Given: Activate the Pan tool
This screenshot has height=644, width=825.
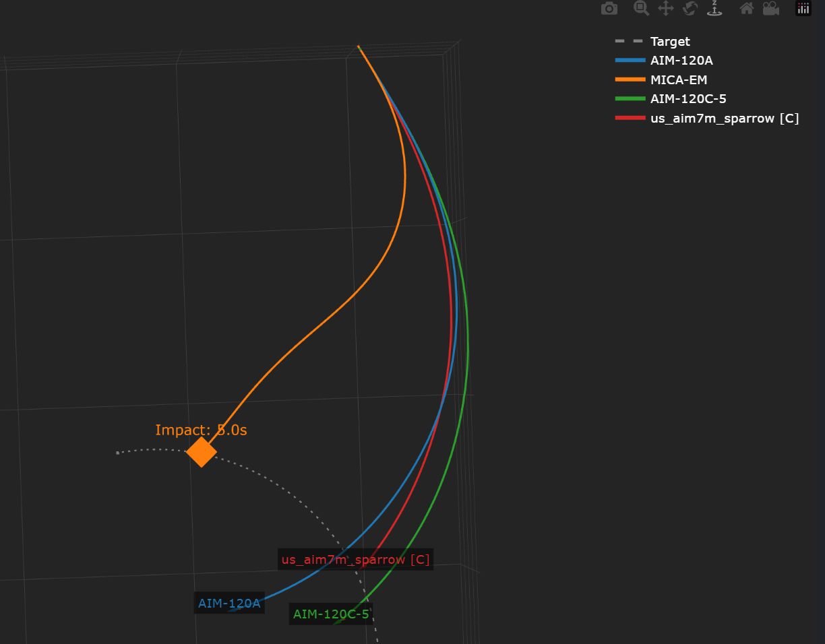Looking at the screenshot, I should 666,9.
